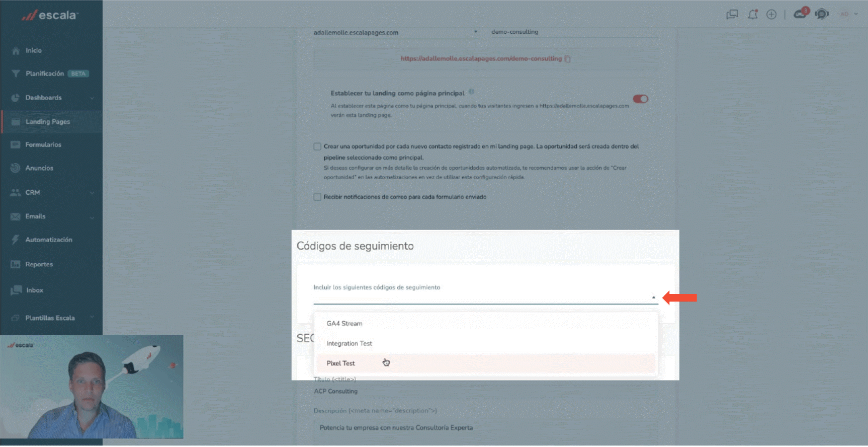Click the info icon beside página principal
This screenshot has width=868, height=447.
pyautogui.click(x=471, y=92)
